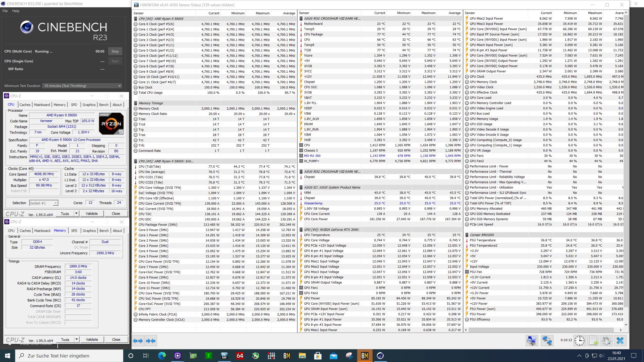Open green Z taskbar icon
Viewport: 644px width, 362px height.
click(x=209, y=355)
